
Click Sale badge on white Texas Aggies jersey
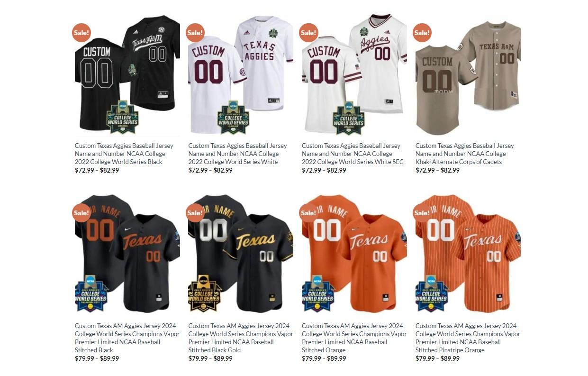coord(195,33)
